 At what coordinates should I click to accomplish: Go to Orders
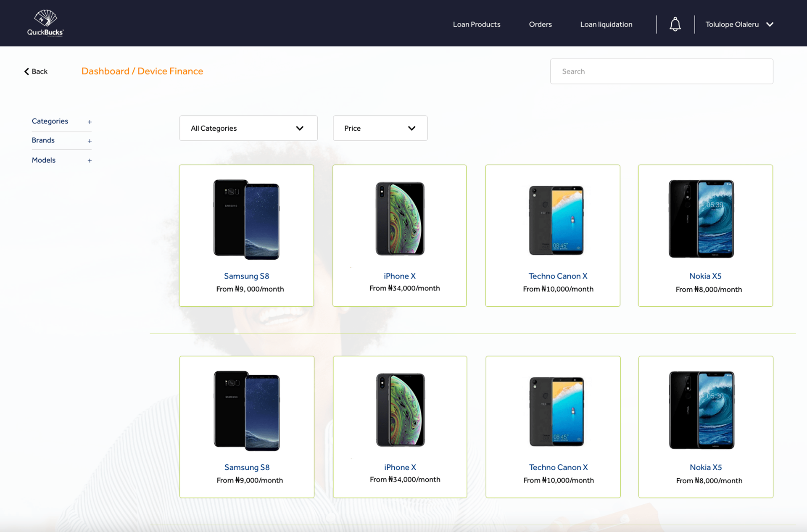540,24
